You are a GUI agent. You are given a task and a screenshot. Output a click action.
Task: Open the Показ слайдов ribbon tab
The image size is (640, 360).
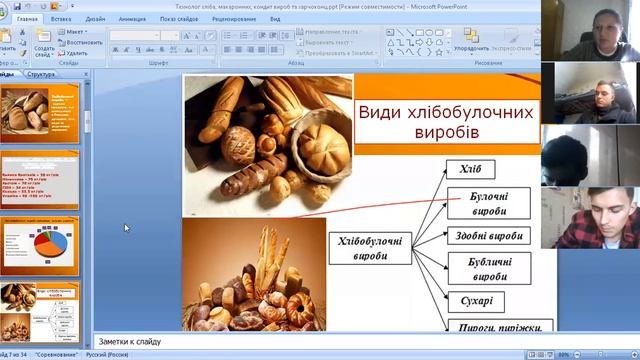pyautogui.click(x=179, y=19)
